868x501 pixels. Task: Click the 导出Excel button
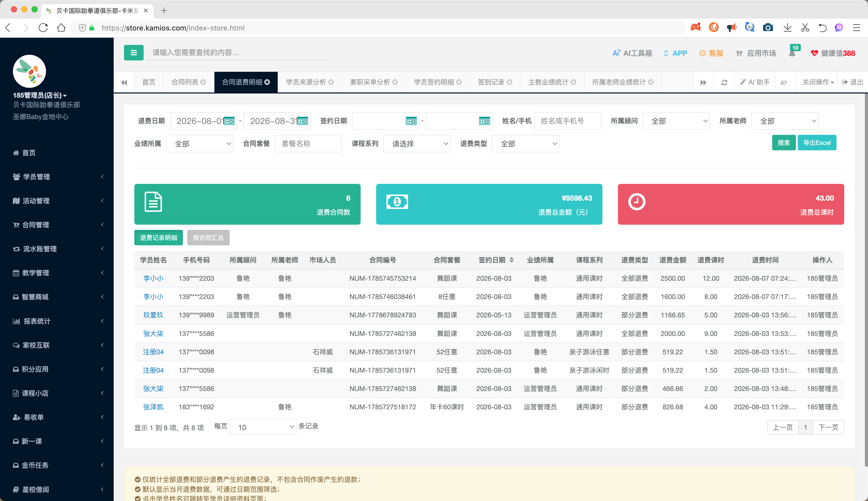tap(817, 143)
